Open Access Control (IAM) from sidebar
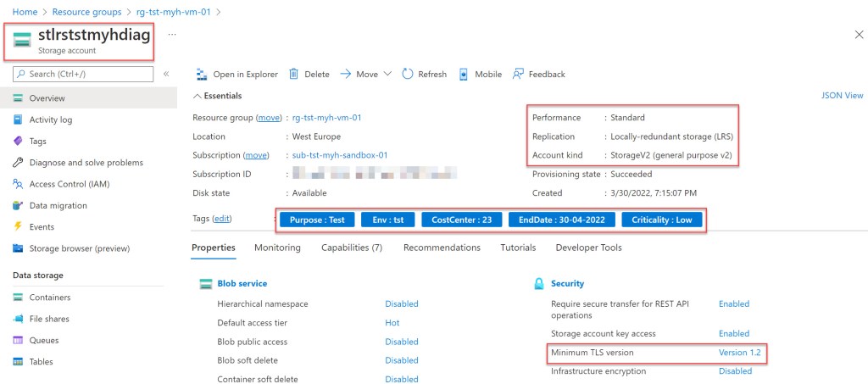Screen dimensions: 868x384 click(x=69, y=184)
